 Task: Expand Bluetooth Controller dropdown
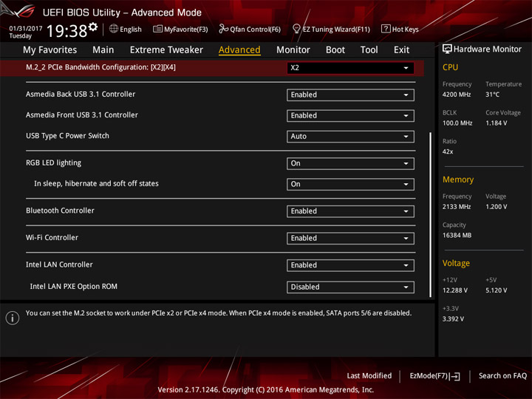(350, 211)
